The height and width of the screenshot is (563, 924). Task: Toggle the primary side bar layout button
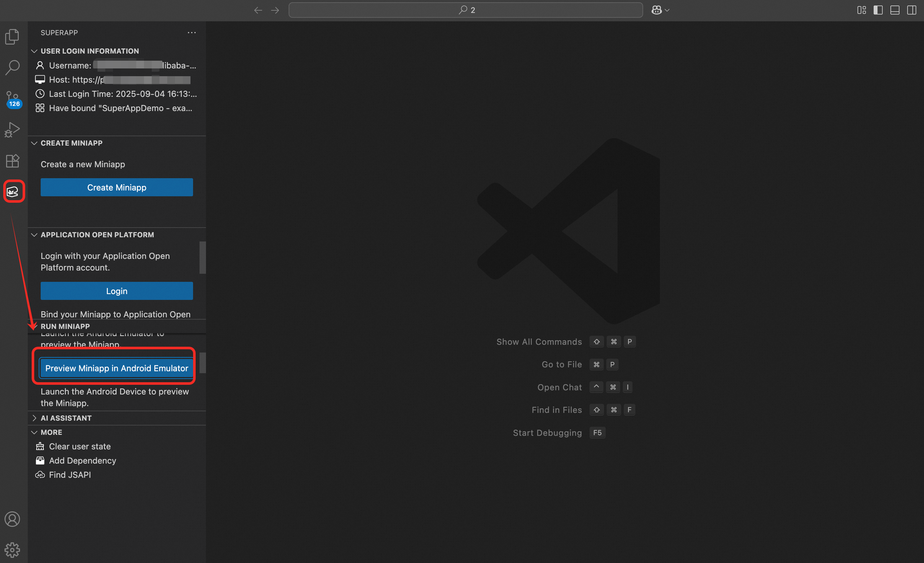[x=878, y=10]
